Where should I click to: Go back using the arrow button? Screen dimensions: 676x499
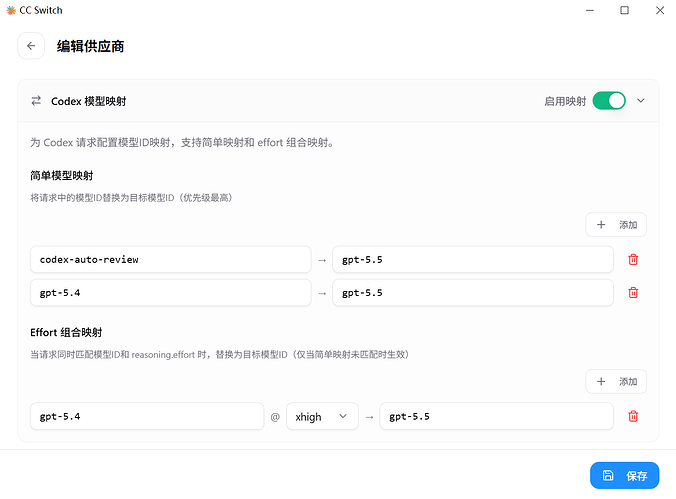[31, 46]
